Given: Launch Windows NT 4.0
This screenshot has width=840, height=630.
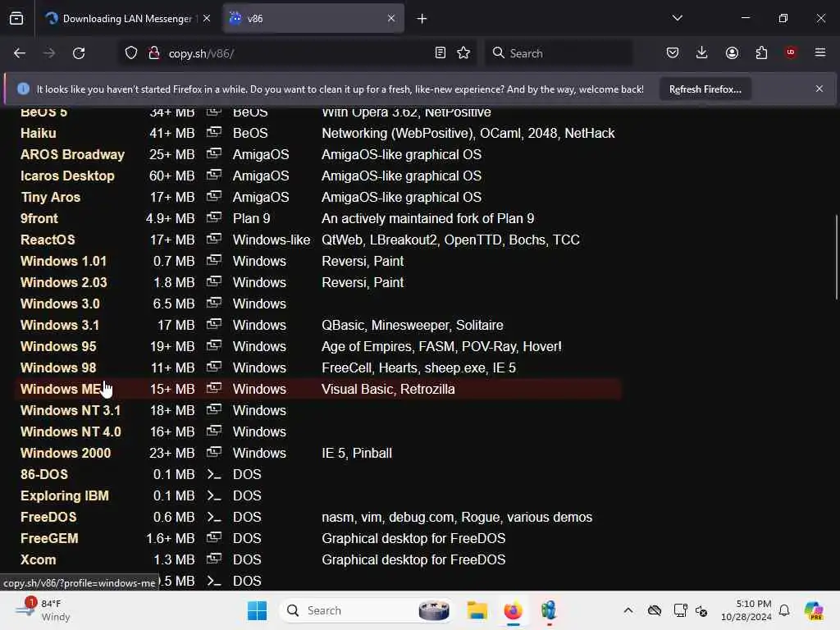Looking at the screenshot, I should [x=71, y=431].
